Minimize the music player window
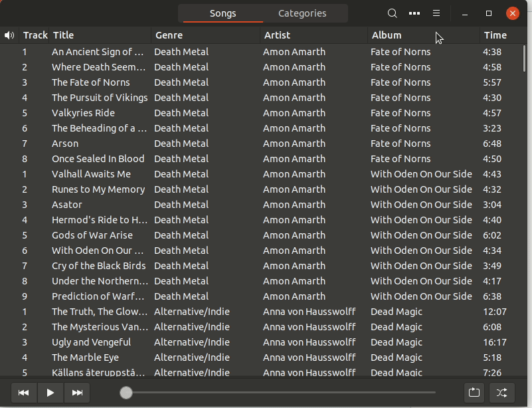The width and height of the screenshot is (532, 408). 465,13
